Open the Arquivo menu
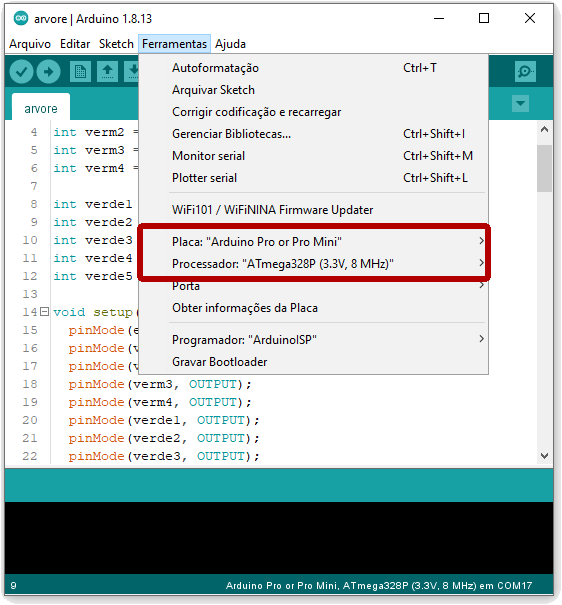This screenshot has width=562, height=605. pos(30,44)
